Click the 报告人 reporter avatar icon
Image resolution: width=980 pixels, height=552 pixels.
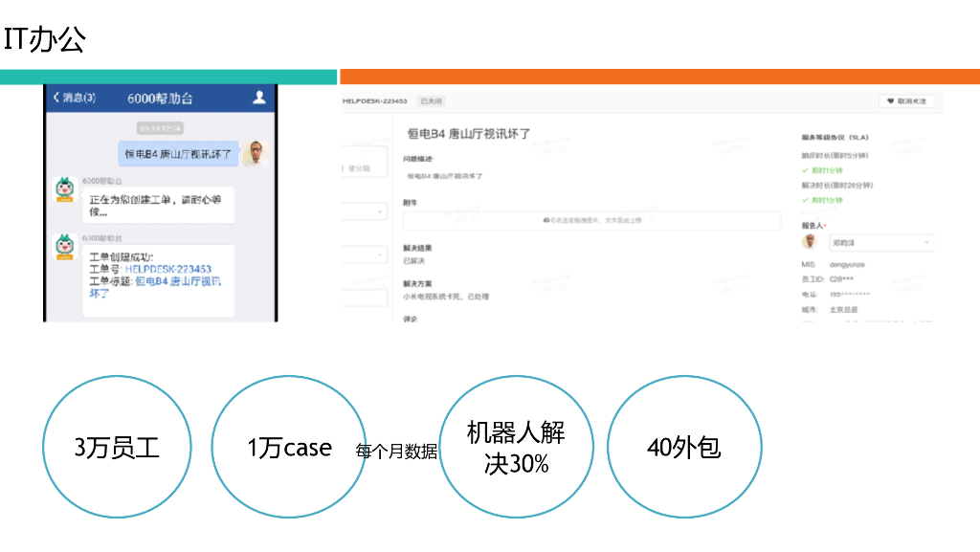click(x=810, y=242)
